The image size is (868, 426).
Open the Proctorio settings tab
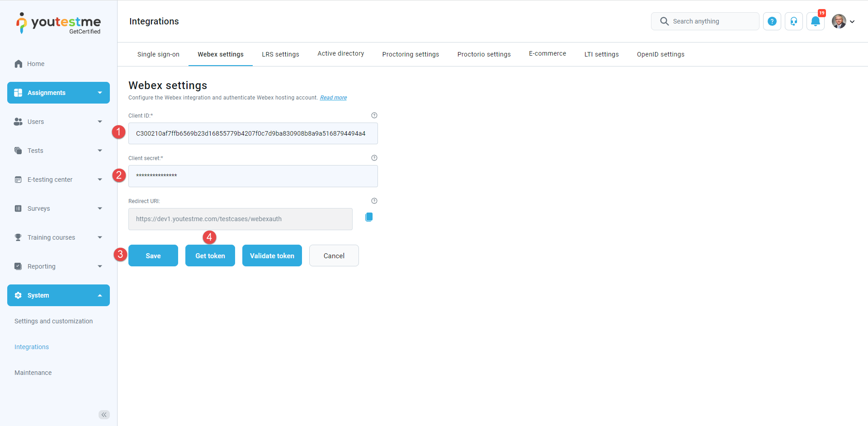(x=484, y=54)
